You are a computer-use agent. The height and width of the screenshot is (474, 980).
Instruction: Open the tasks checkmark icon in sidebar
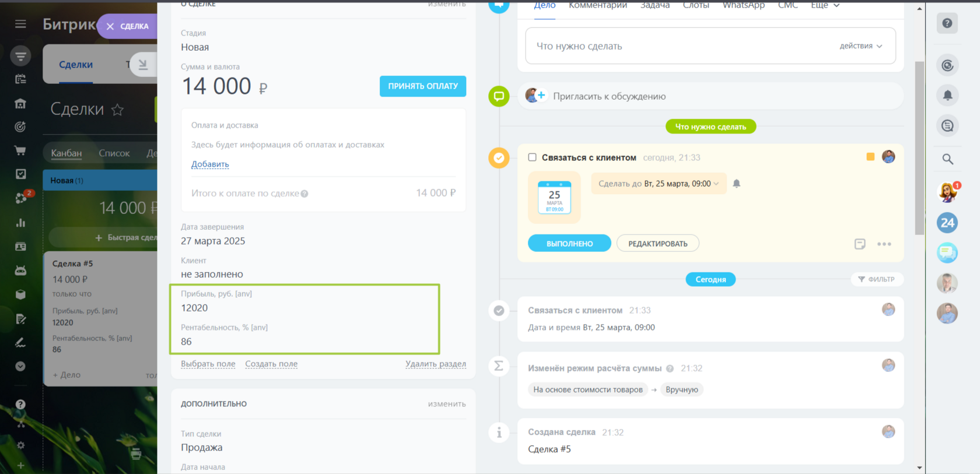point(20,174)
